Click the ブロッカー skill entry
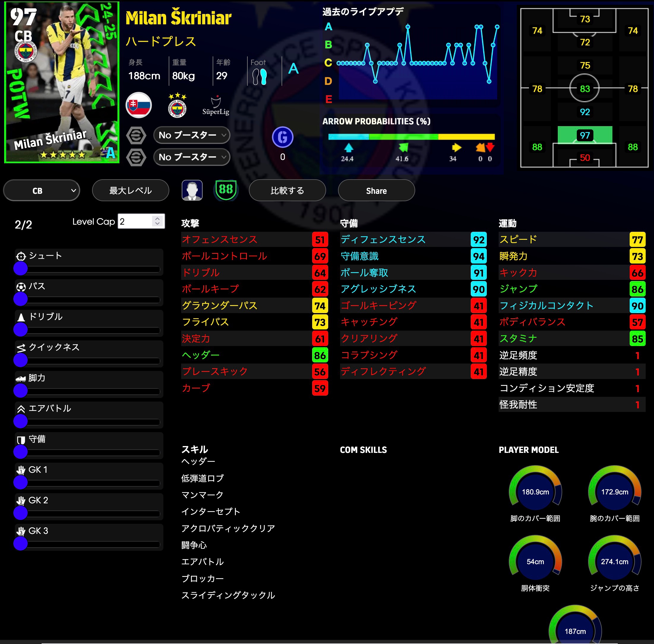This screenshot has height=644, width=654. click(x=203, y=578)
